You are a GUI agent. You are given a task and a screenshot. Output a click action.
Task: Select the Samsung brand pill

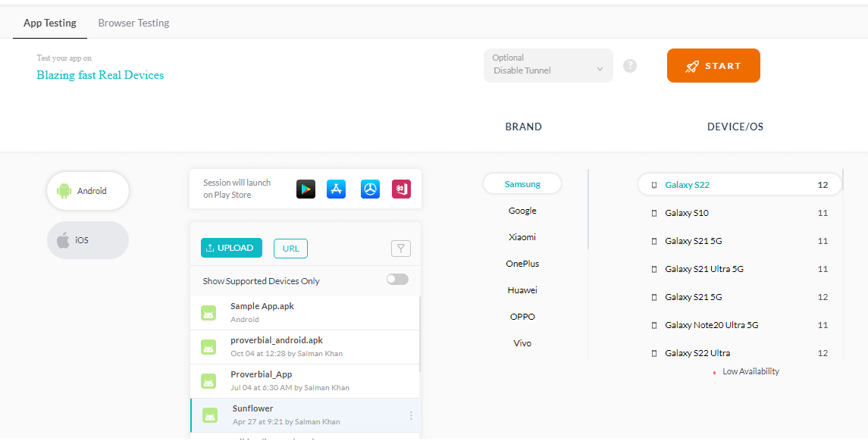pos(522,183)
